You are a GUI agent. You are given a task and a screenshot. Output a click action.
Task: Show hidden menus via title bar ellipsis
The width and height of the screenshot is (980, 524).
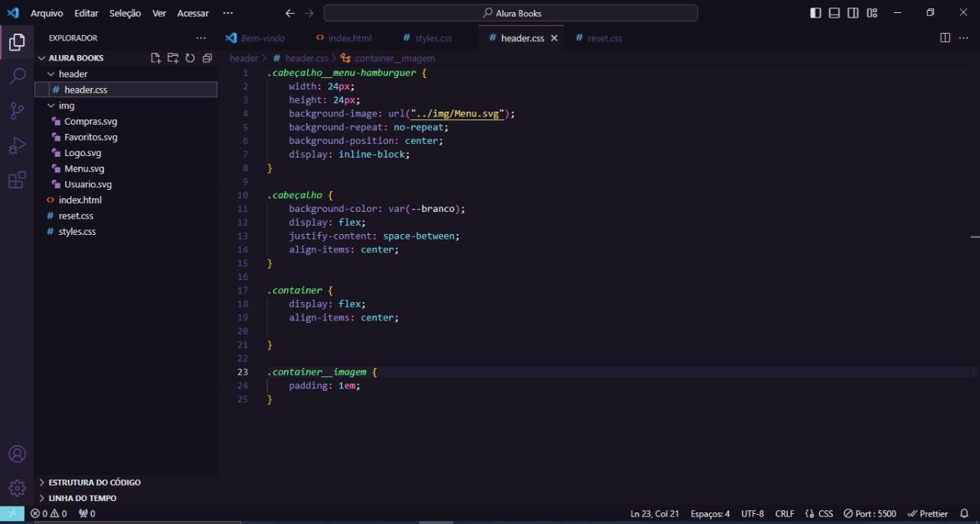pos(228,13)
